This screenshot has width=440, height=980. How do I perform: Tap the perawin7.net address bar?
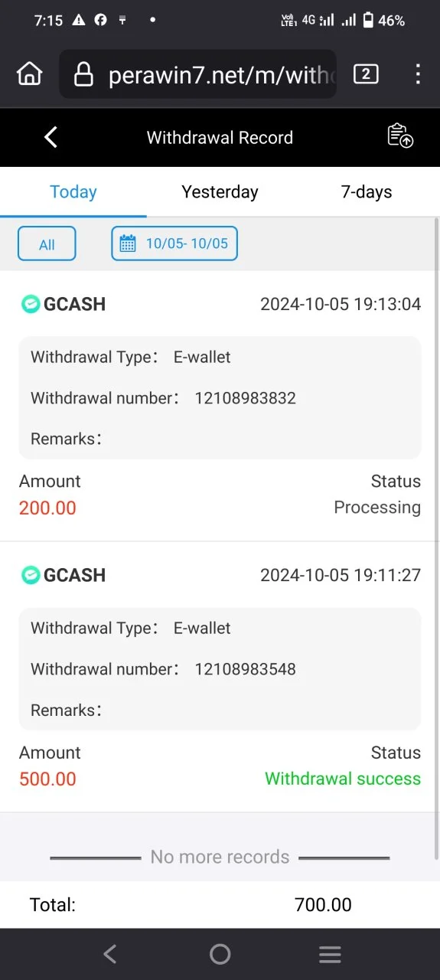(x=197, y=74)
